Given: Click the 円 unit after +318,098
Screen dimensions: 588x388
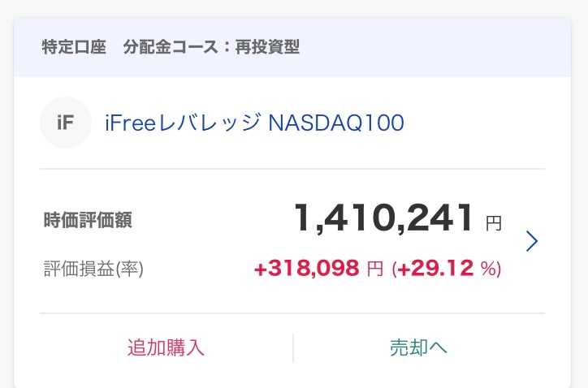Looking at the screenshot, I should pos(375,269).
